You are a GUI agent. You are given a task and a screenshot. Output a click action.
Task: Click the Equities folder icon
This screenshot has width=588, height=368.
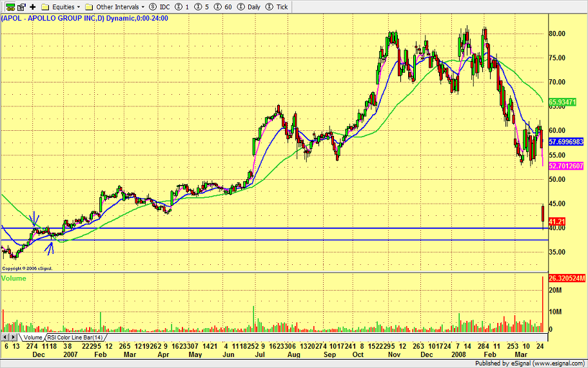45,6
